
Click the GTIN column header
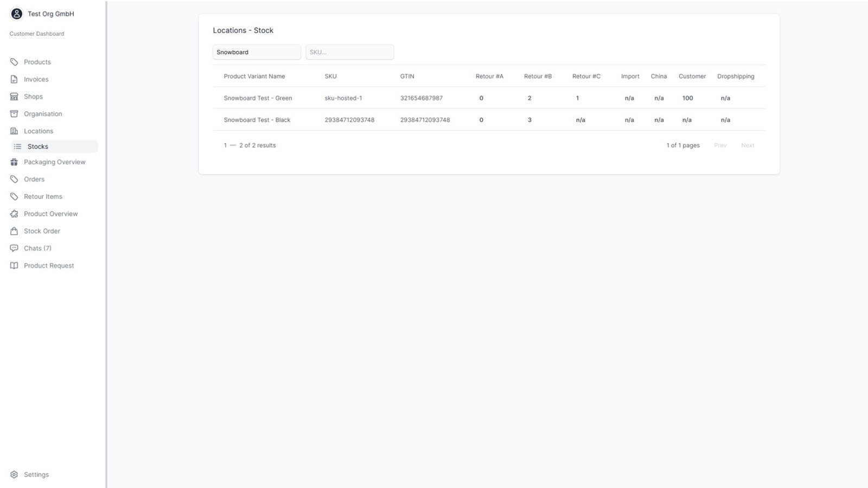407,76
